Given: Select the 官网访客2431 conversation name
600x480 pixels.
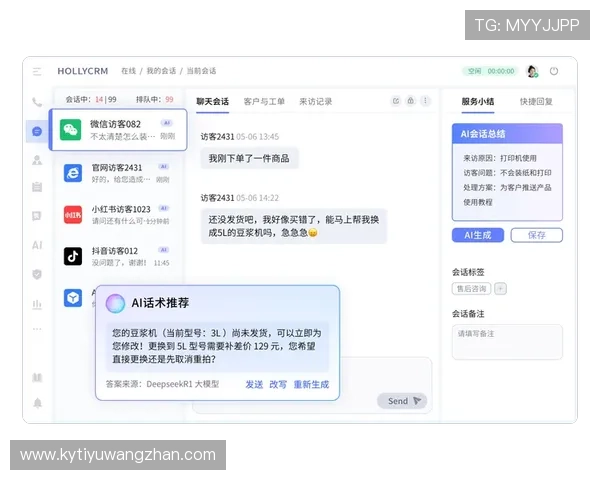Looking at the screenshot, I should tap(117, 168).
